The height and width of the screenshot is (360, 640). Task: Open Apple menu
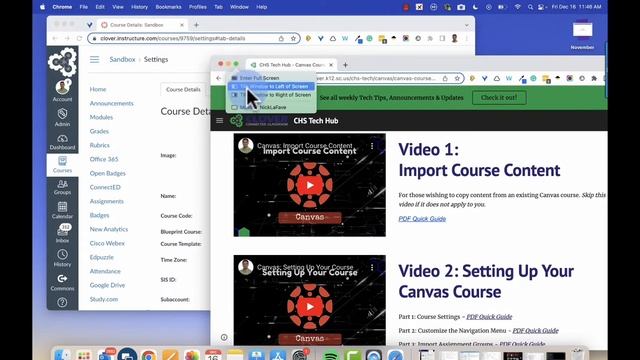point(42,7)
